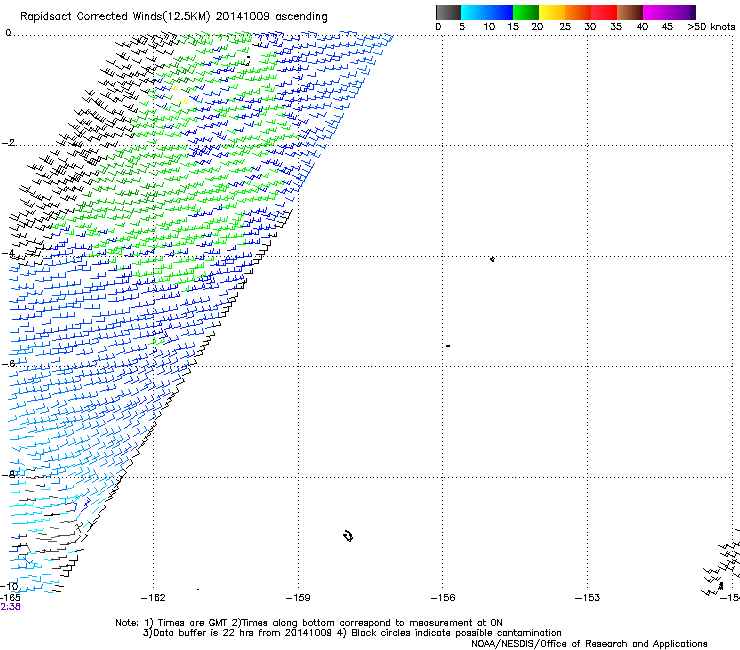
Task: Click the purple time stamp '2:38'
Action: coord(10,607)
